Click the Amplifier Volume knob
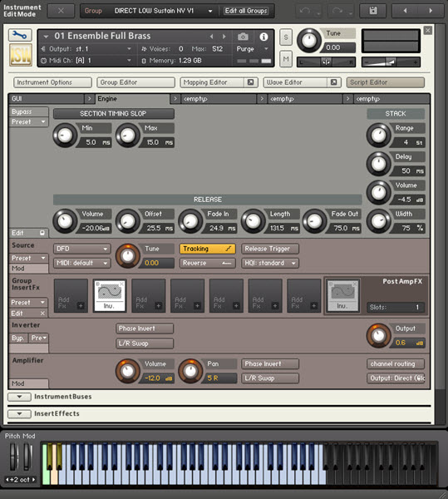The image size is (448, 499). 128,371
